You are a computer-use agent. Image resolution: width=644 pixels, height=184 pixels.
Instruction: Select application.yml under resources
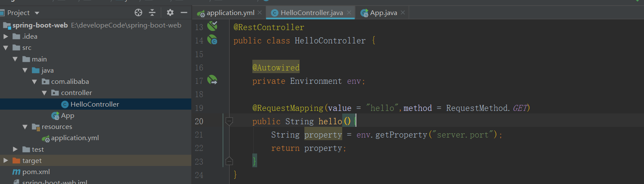click(75, 138)
